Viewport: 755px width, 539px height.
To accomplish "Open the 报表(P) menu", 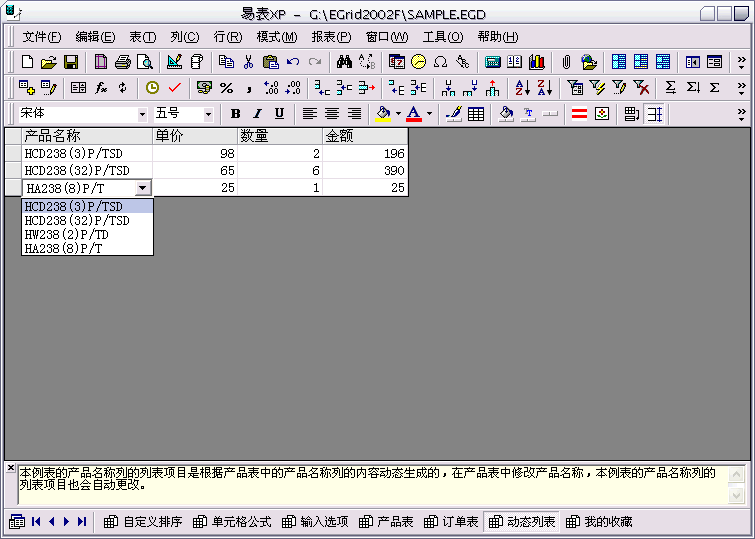I will [x=331, y=37].
